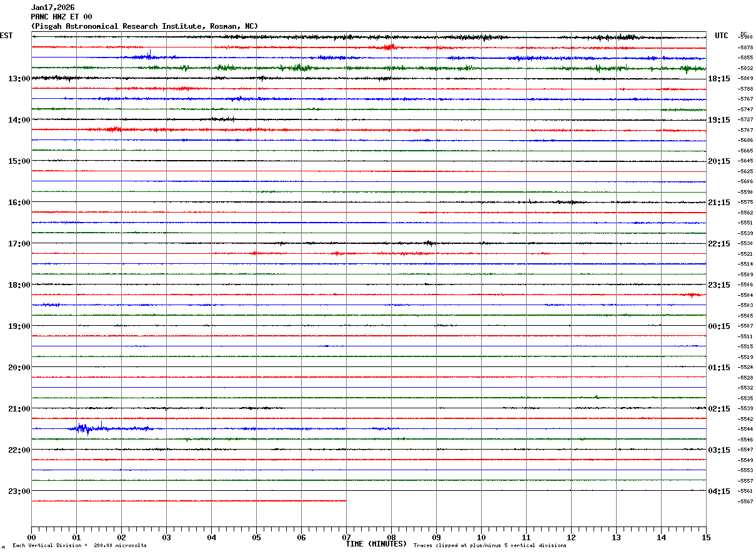The image size is (756, 554).
Task: Click the DC offset value -5551
Action: (x=745, y=223)
